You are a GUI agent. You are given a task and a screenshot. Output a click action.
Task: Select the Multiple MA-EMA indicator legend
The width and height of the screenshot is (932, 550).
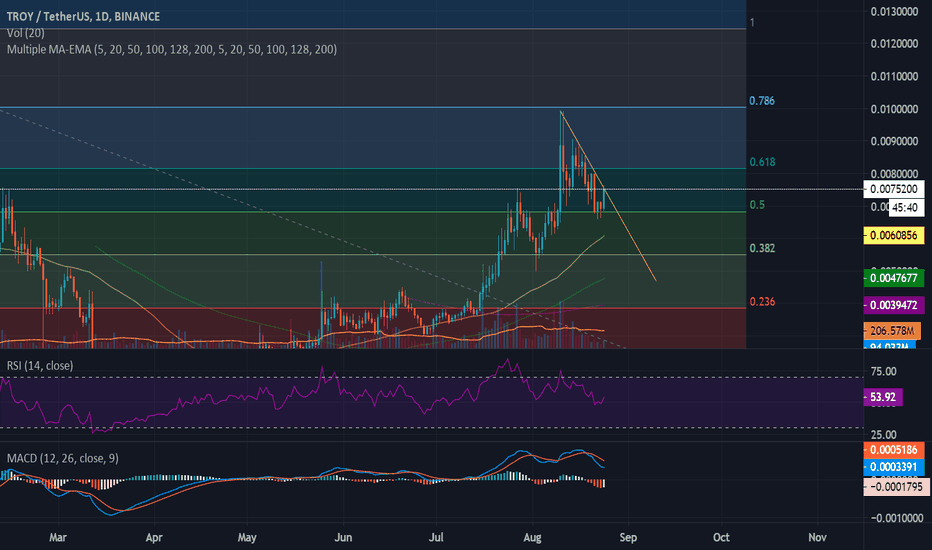172,49
